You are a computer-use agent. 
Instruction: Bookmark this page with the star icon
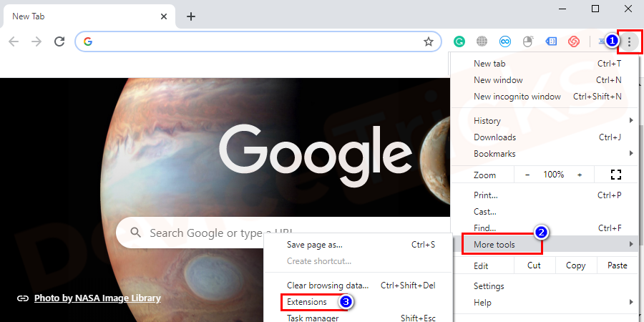(x=429, y=42)
